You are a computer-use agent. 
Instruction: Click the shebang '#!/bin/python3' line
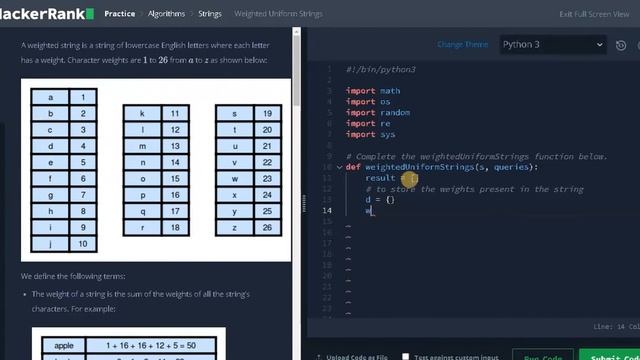click(x=380, y=69)
